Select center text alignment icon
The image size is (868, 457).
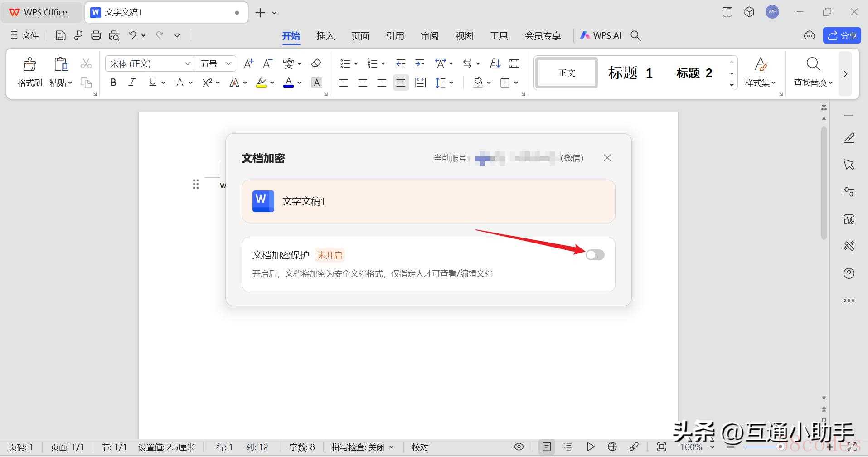[x=363, y=83]
